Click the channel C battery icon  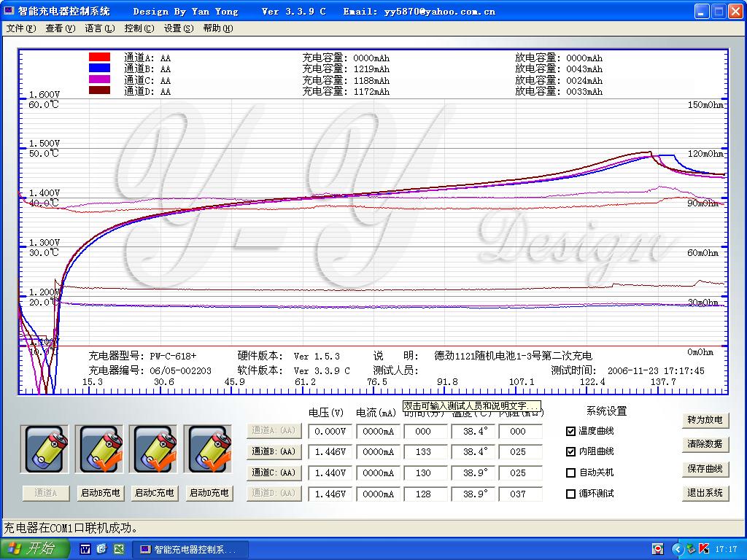pos(153,449)
